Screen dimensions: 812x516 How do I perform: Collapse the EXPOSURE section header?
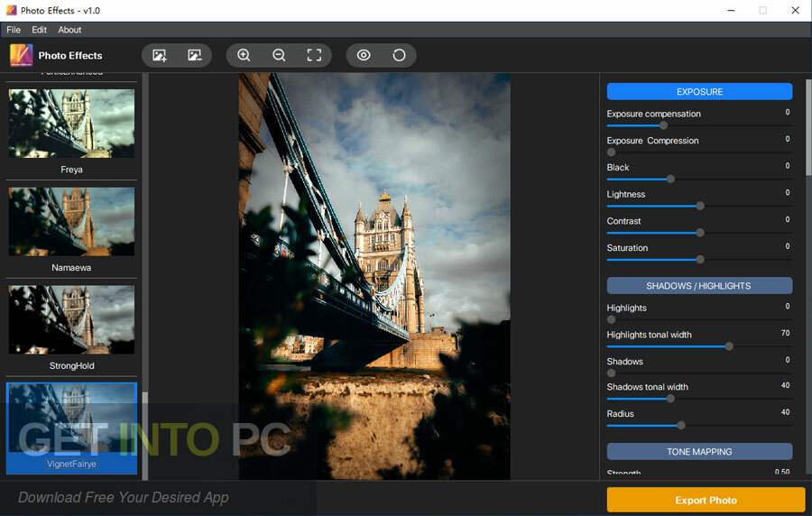tap(699, 92)
